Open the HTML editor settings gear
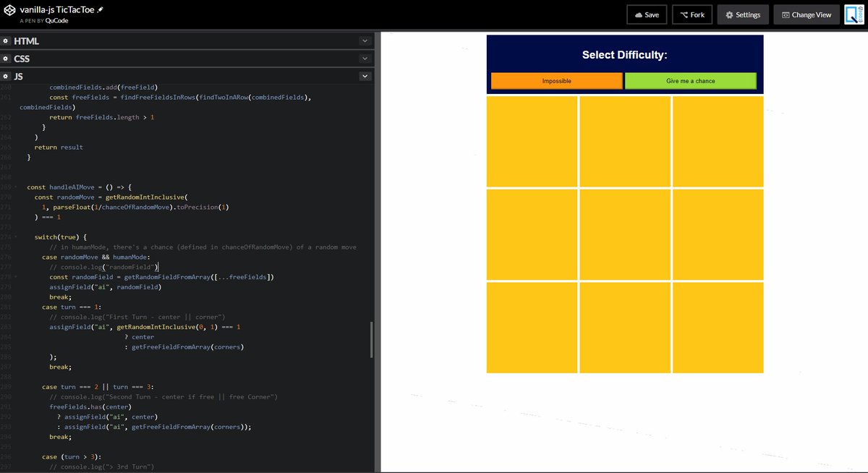Viewport: 868px width, 473px height. coord(6,41)
